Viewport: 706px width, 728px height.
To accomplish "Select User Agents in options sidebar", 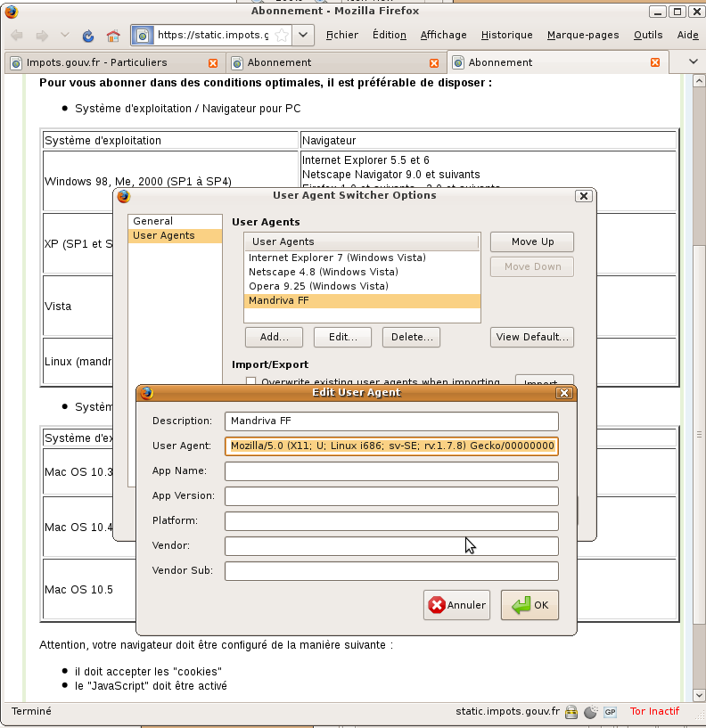I will pos(175,236).
